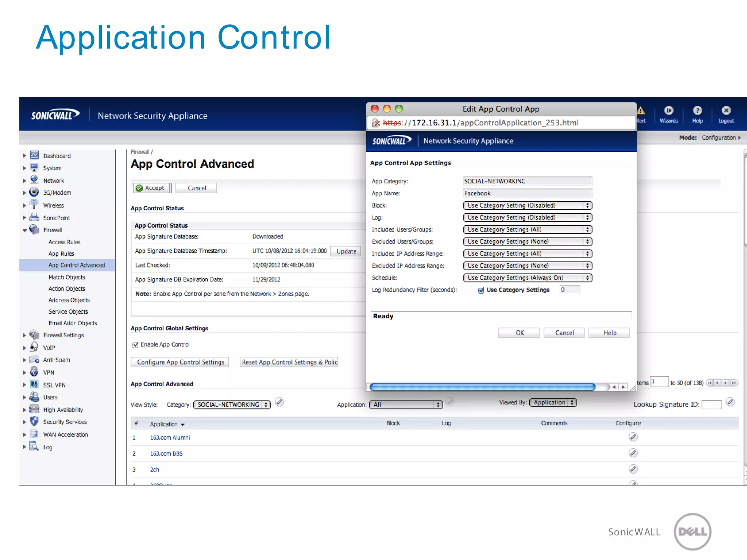The height and width of the screenshot is (560, 747).
Task: Click OK in the Edit App Control dialog
Action: pos(519,333)
